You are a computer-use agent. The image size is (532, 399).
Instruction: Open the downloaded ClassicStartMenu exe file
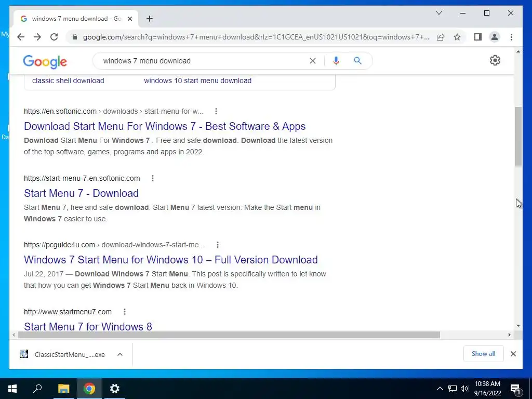point(70,354)
